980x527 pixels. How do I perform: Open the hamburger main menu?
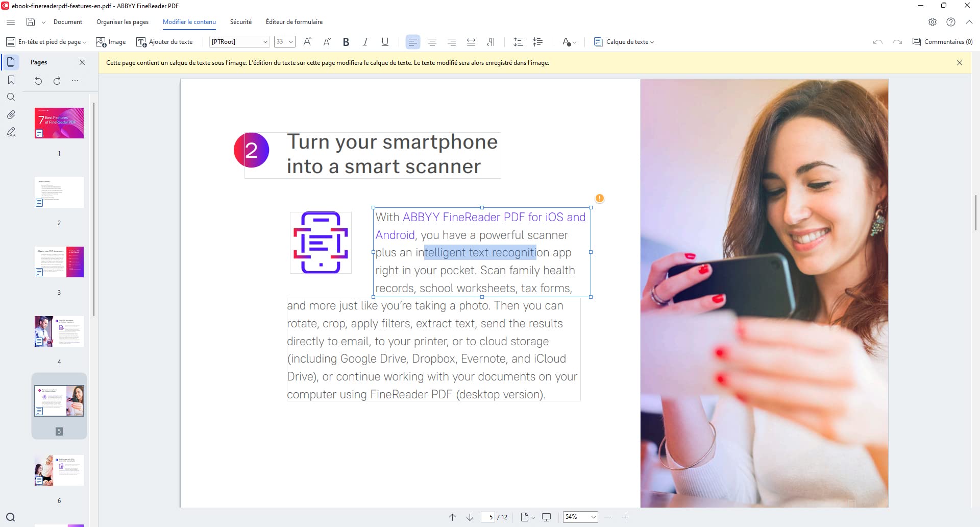11,22
